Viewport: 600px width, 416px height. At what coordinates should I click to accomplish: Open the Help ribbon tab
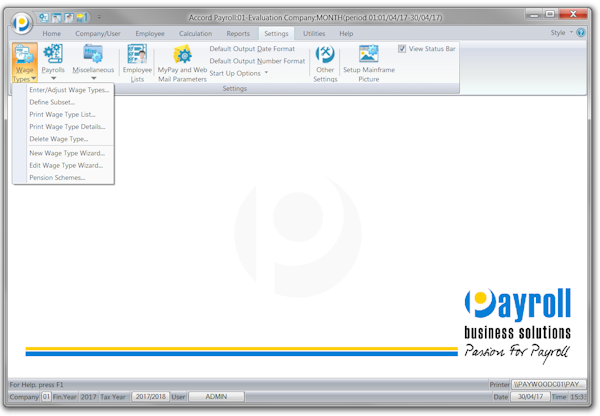click(346, 34)
